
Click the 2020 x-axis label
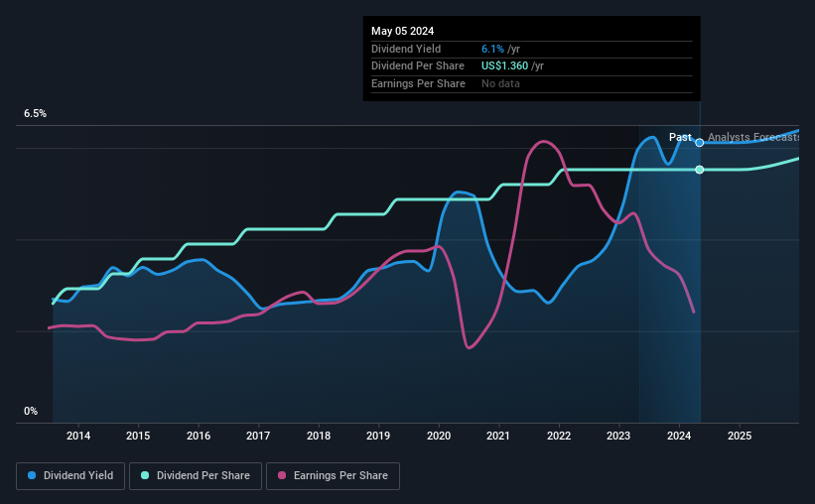[439, 436]
